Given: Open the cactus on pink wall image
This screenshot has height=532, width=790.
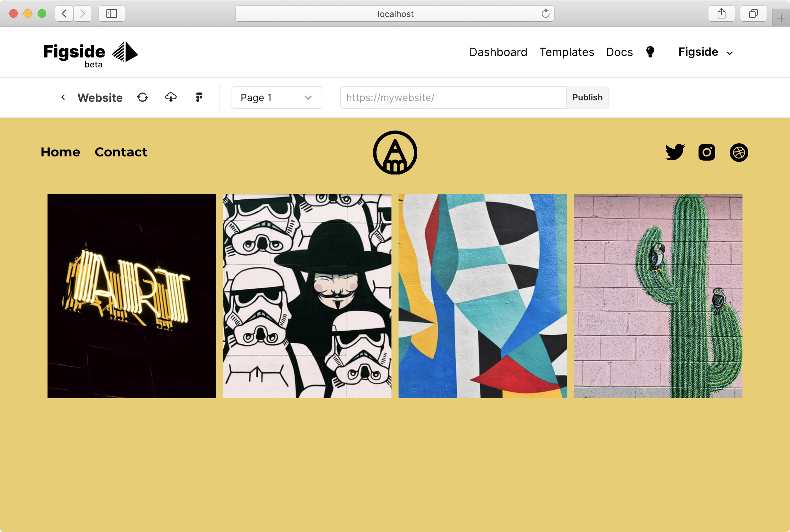Looking at the screenshot, I should coord(658,296).
